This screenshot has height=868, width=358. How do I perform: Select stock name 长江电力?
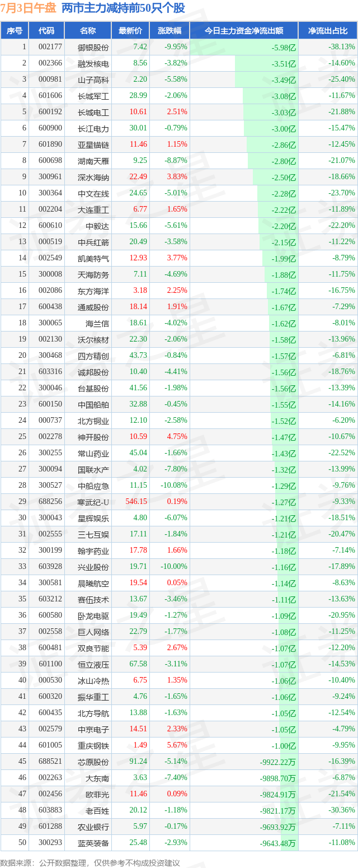point(93,128)
